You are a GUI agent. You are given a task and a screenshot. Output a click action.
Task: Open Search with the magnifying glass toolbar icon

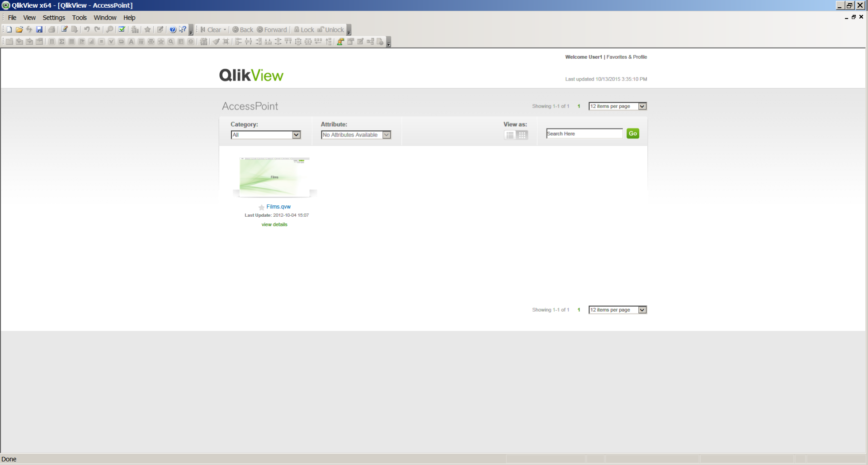click(x=109, y=29)
